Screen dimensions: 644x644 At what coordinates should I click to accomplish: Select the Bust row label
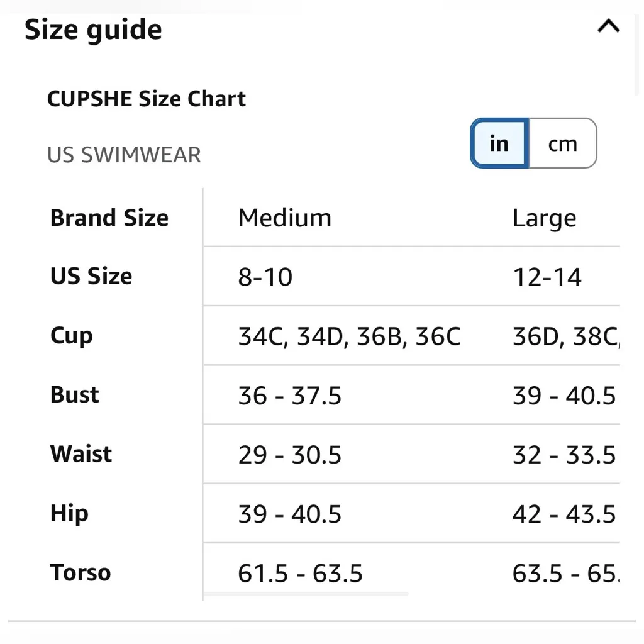coord(75,395)
